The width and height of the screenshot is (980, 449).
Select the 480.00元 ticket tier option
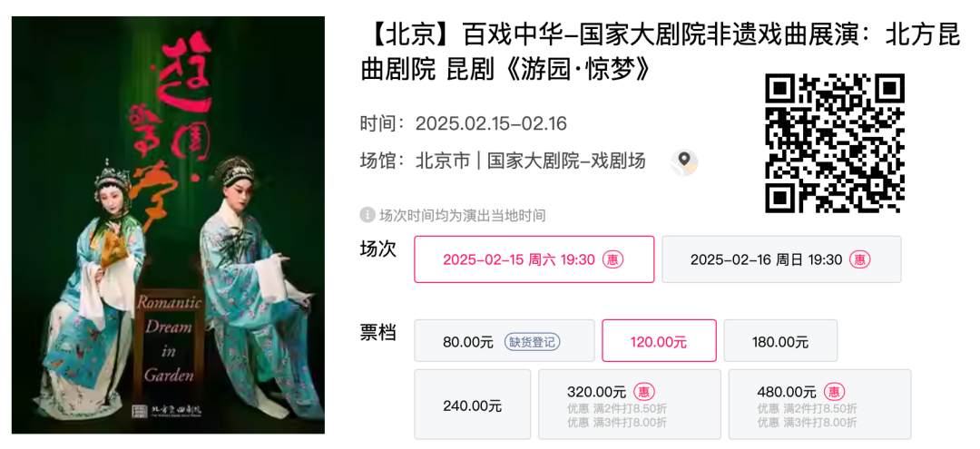[819, 404]
